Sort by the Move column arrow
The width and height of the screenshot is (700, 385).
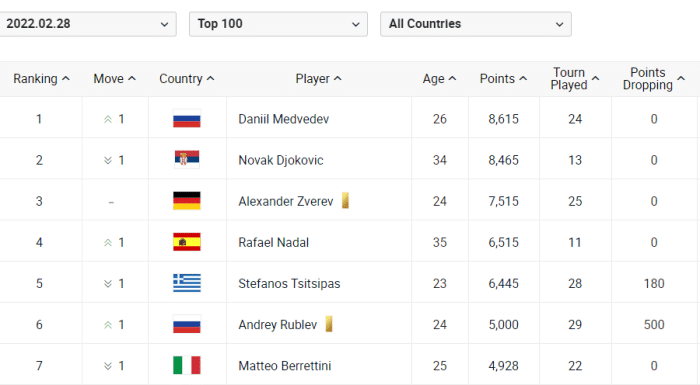pyautogui.click(x=132, y=79)
